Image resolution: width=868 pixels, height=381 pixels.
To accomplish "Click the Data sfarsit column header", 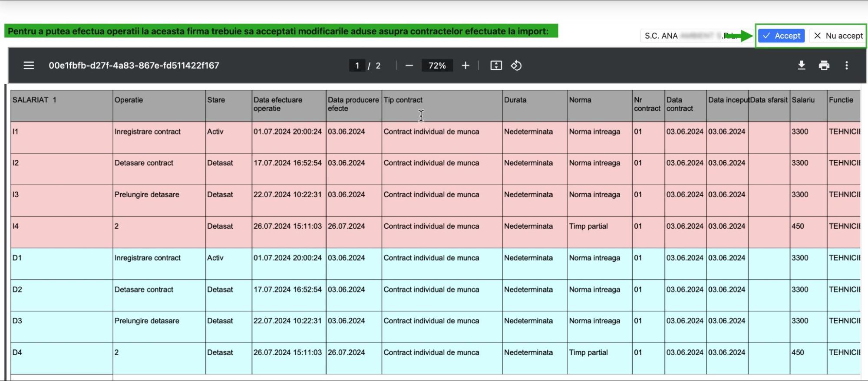I will click(769, 106).
